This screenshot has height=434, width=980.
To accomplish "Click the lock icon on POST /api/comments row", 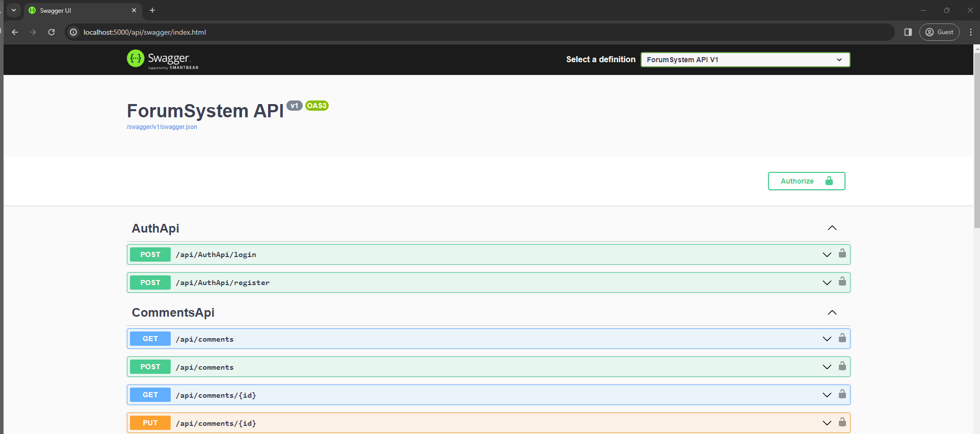I will click(842, 365).
